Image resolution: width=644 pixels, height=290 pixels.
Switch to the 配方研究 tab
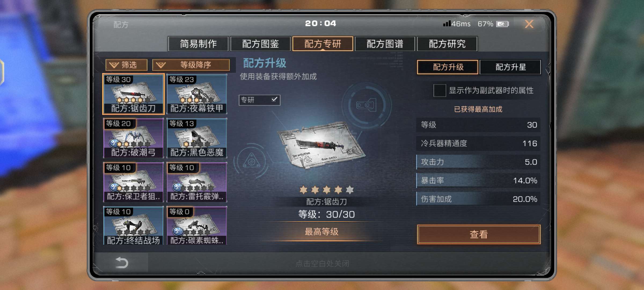[x=447, y=44]
